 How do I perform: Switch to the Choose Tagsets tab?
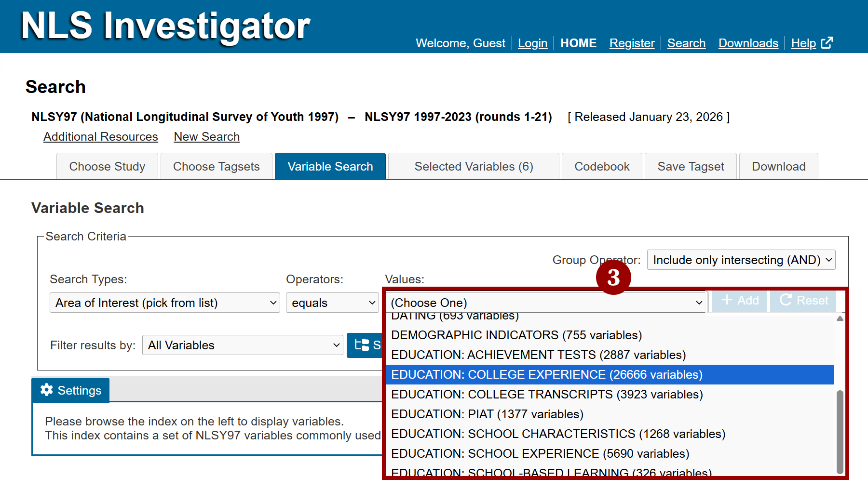[217, 166]
